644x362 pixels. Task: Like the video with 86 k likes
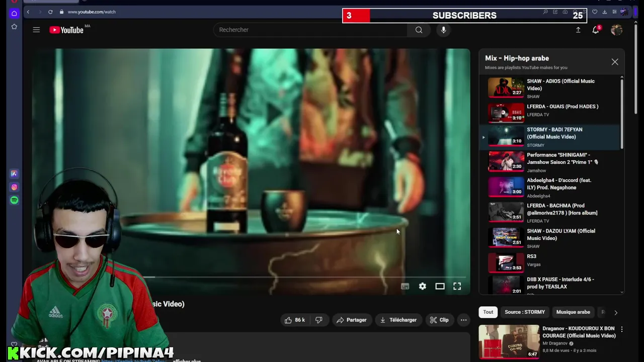click(295, 320)
